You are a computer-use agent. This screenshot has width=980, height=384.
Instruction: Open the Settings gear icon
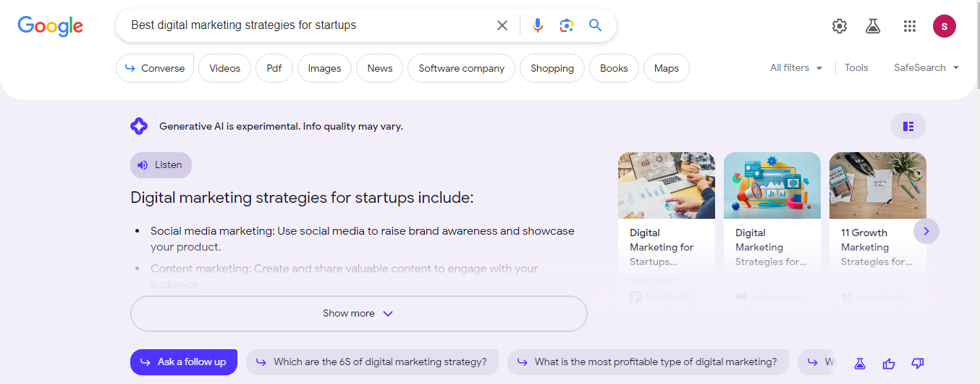[839, 26]
